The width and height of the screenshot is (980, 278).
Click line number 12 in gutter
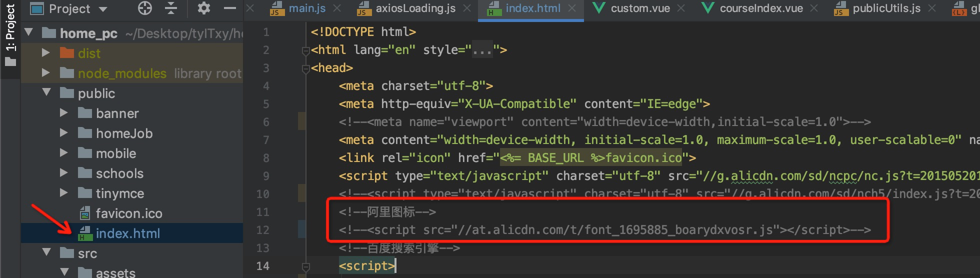(262, 230)
